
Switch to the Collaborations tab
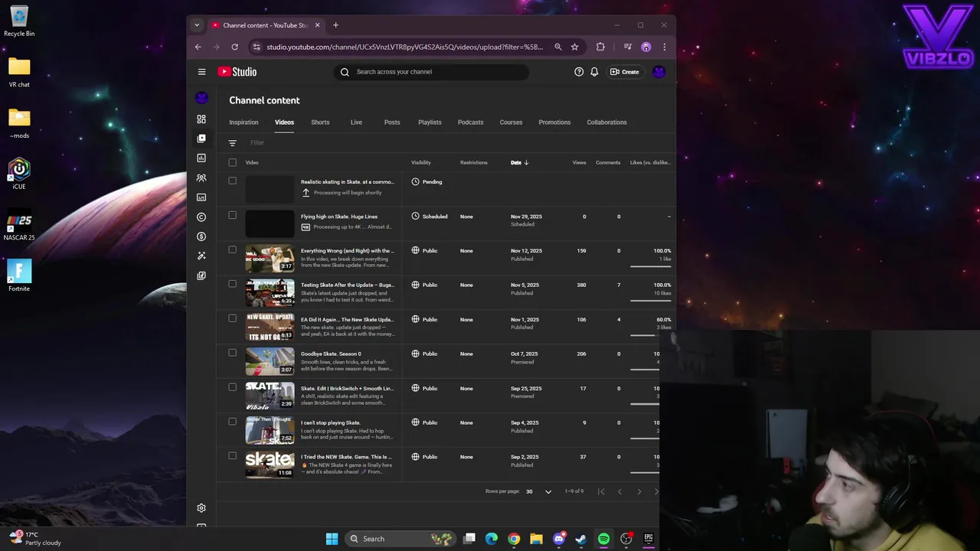click(x=606, y=122)
